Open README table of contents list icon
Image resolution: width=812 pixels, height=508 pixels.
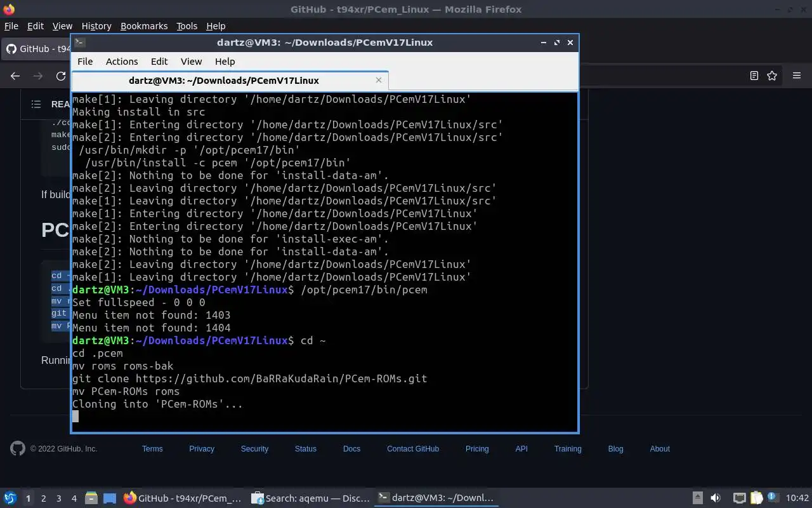click(36, 104)
